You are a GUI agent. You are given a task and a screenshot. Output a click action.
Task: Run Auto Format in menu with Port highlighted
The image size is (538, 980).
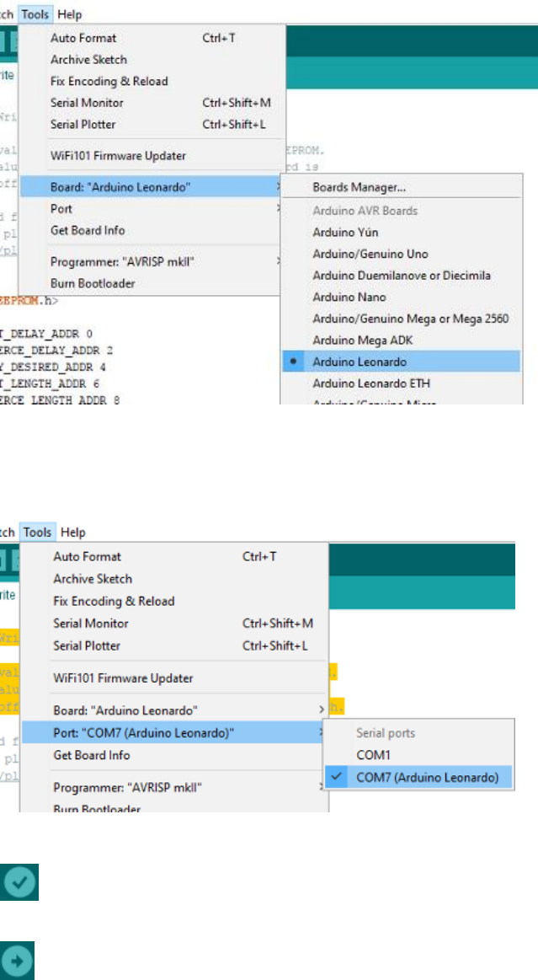[x=174, y=556]
